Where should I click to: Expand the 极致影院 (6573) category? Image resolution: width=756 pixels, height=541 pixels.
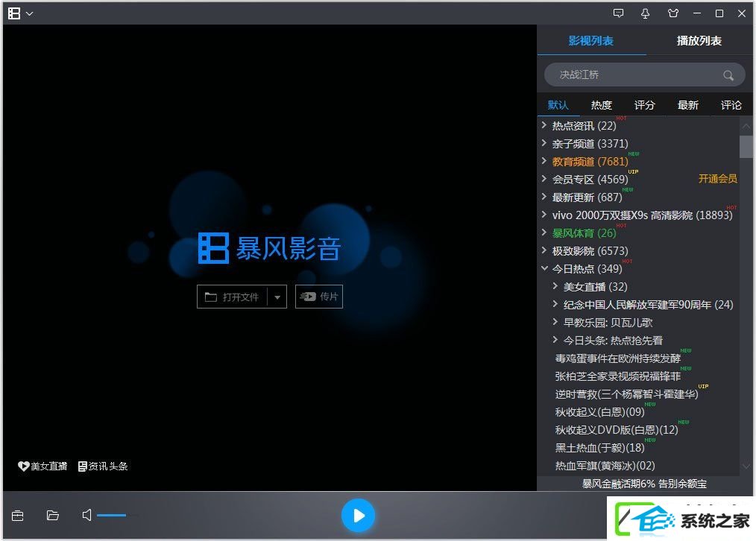(x=544, y=250)
